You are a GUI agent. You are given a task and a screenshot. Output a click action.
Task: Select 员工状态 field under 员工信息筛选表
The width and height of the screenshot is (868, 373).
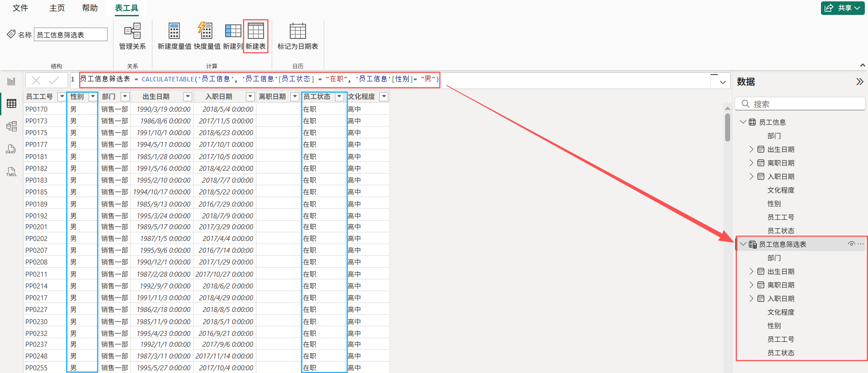point(781,353)
